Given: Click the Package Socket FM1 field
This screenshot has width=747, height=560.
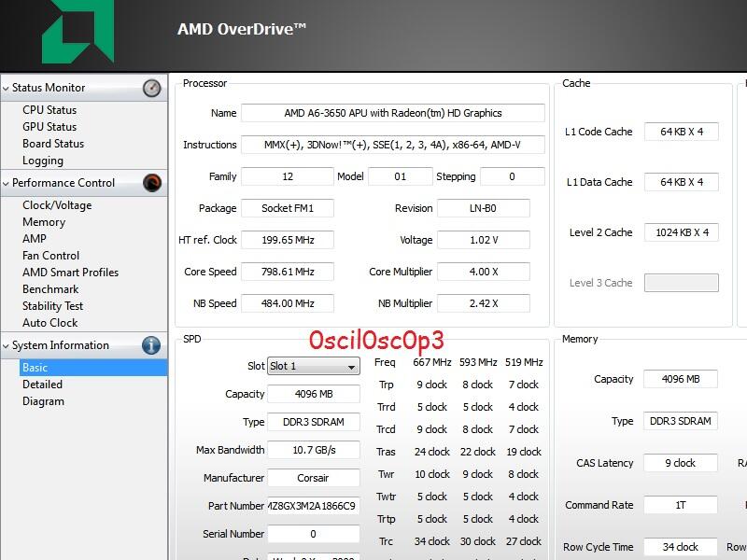Looking at the screenshot, I should [x=288, y=208].
